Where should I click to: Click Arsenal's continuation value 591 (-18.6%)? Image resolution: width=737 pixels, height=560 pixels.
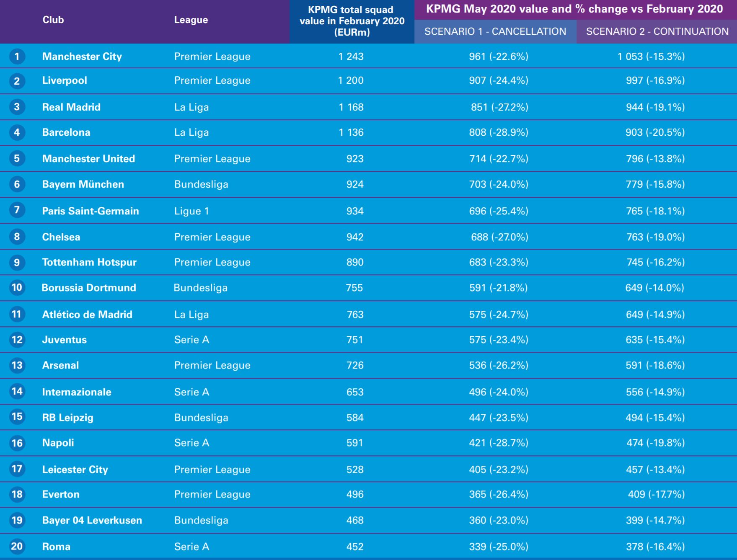coord(655,365)
